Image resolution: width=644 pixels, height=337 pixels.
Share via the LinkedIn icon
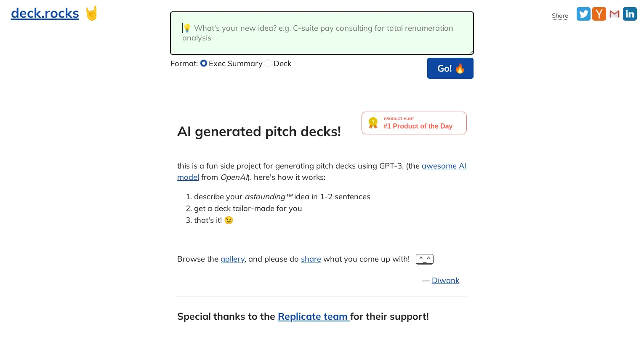point(630,13)
